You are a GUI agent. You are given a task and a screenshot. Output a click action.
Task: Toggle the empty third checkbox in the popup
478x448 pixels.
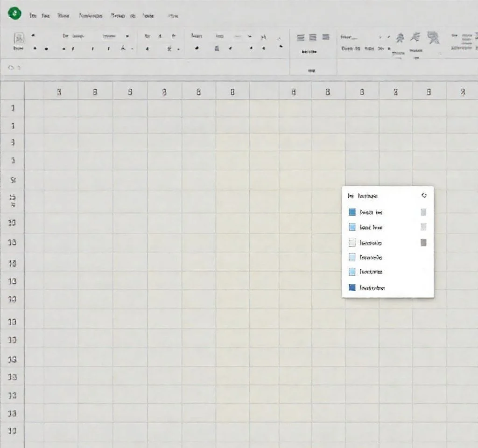[352, 243]
